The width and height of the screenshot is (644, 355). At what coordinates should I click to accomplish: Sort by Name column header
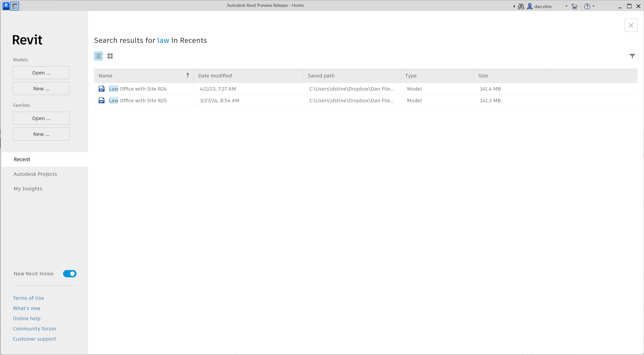tap(144, 76)
